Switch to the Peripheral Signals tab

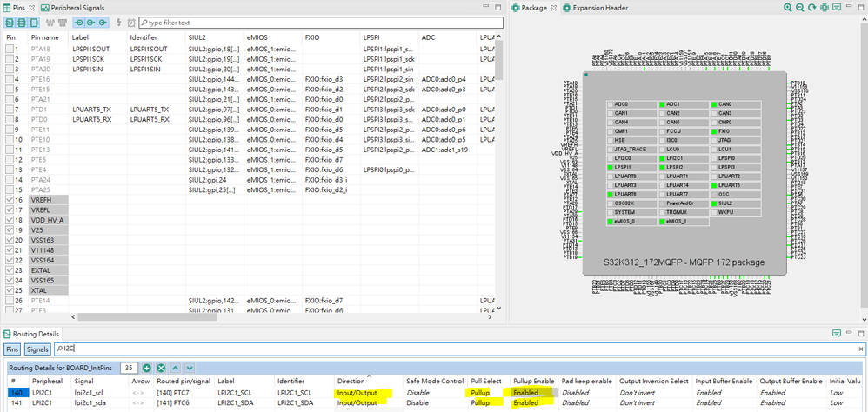click(72, 8)
